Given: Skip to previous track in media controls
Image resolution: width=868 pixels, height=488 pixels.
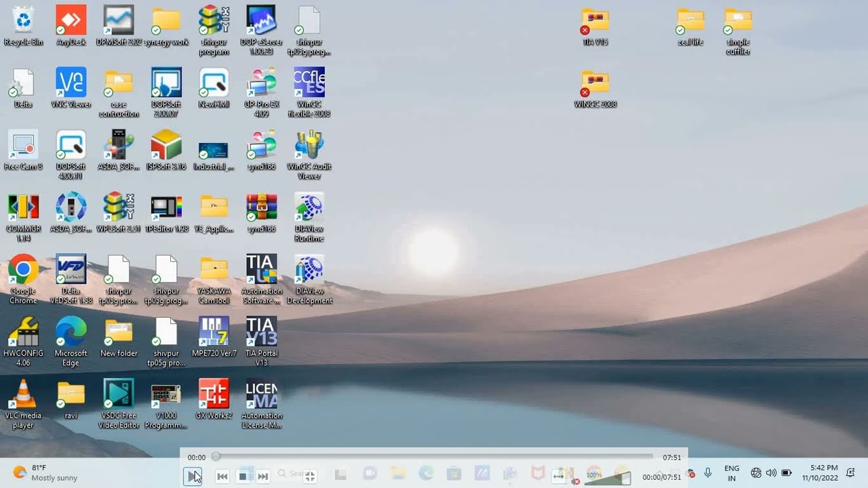Looking at the screenshot, I should (222, 476).
